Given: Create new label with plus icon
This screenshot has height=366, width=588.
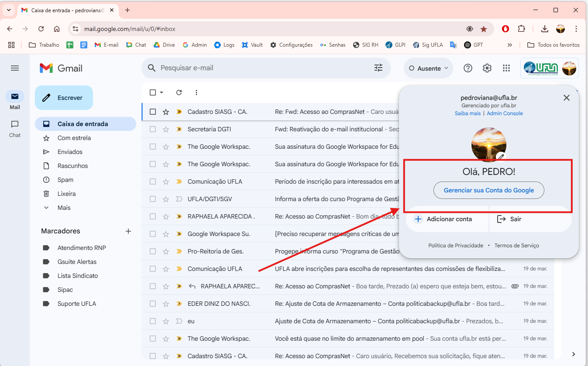Looking at the screenshot, I should [x=128, y=231].
